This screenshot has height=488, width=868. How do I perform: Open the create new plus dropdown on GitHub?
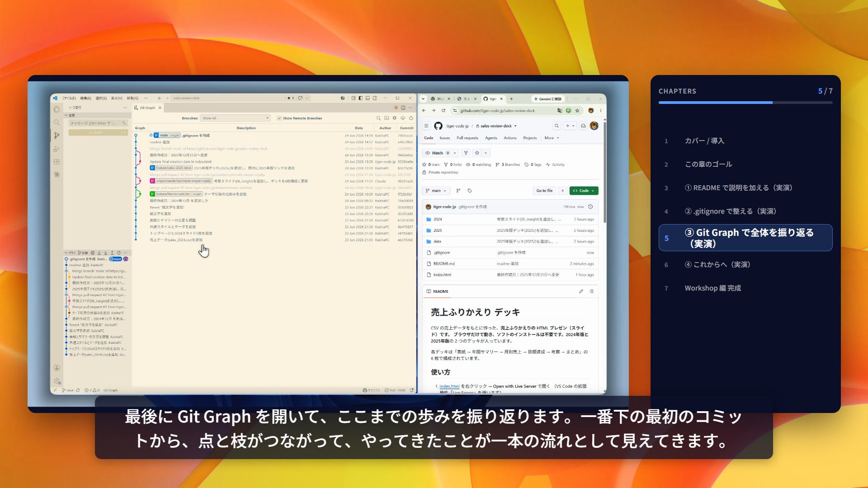[x=570, y=126]
